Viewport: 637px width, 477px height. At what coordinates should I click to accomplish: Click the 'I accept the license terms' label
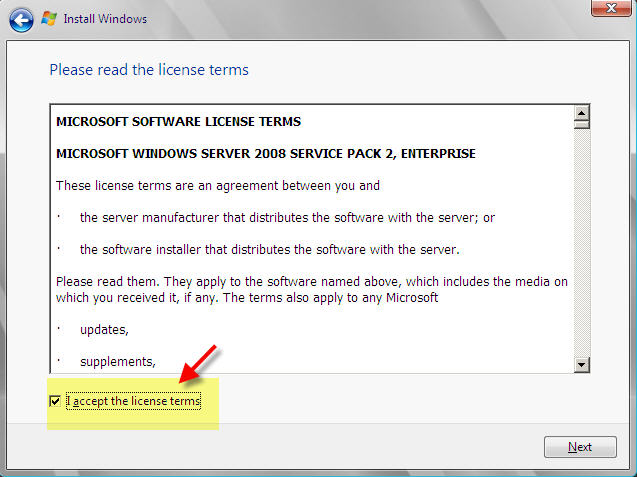click(133, 401)
